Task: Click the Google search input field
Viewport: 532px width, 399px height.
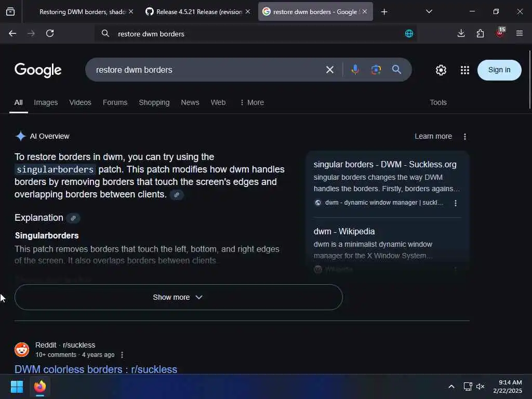Action: pos(207,70)
